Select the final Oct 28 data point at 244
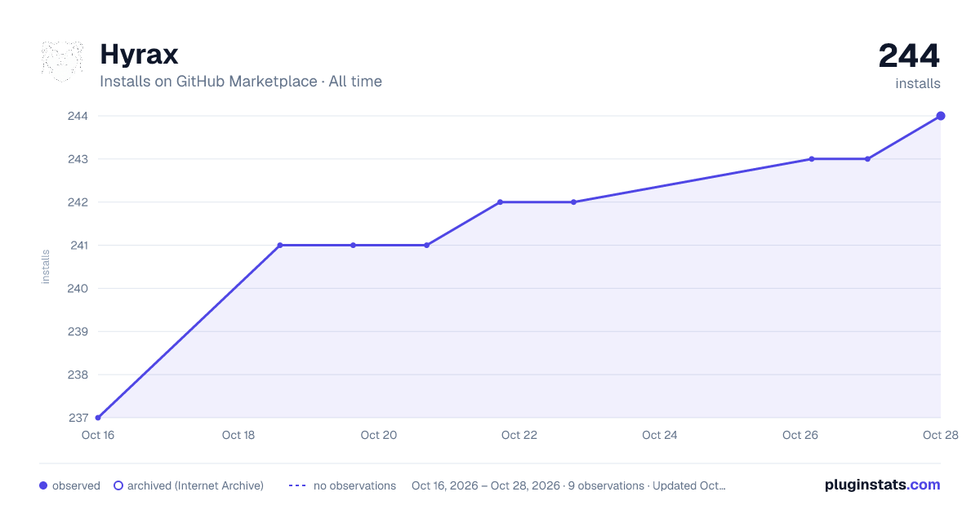Viewport: 980px width, 514px height. (941, 116)
